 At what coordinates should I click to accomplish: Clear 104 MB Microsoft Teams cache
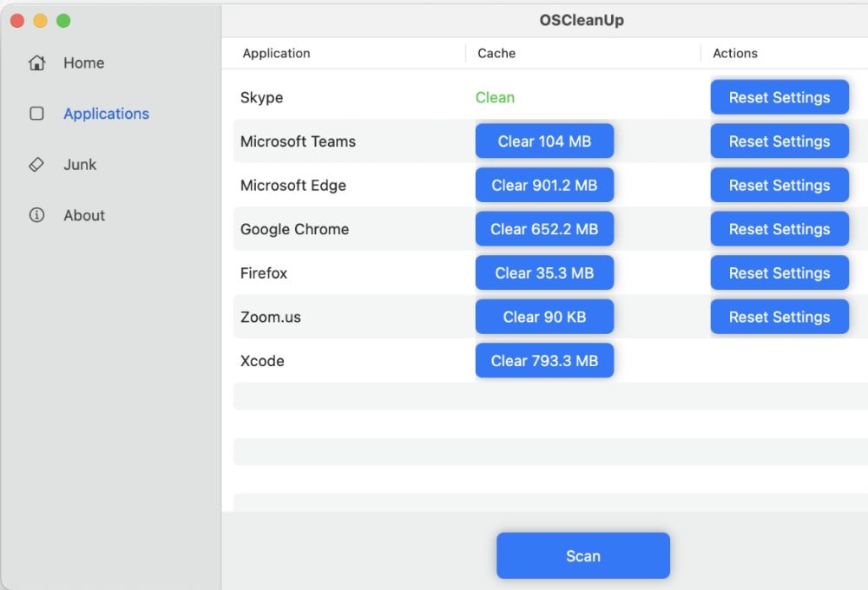point(544,141)
